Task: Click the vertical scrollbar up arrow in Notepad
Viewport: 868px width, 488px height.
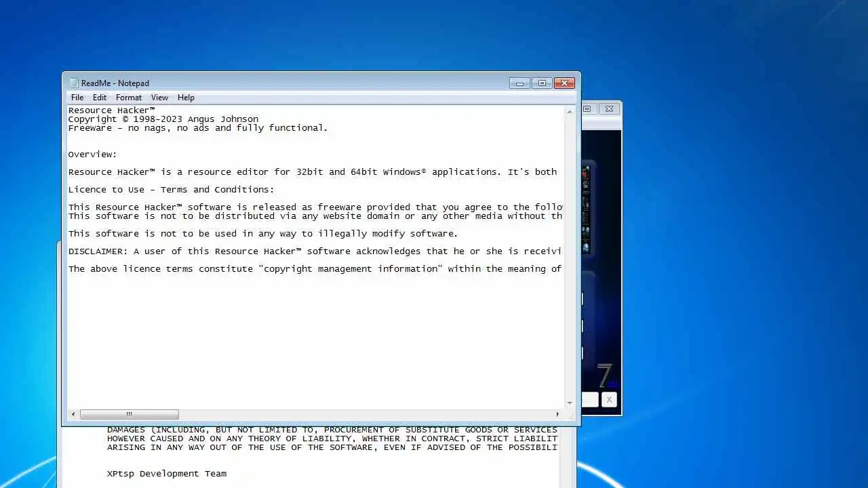Action: click(570, 111)
